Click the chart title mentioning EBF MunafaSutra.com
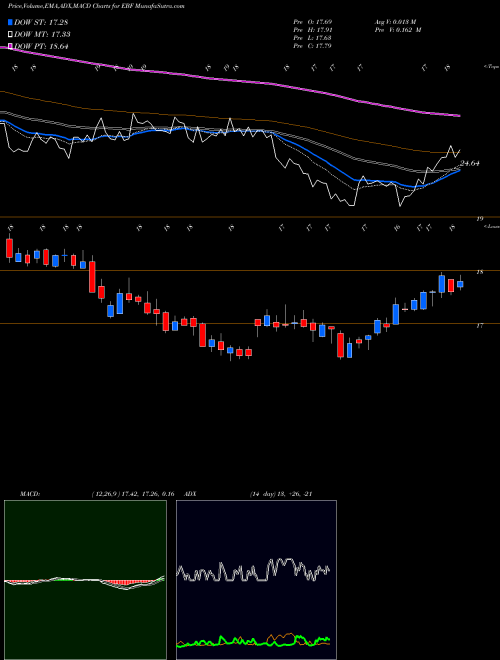 [x=96, y=7]
